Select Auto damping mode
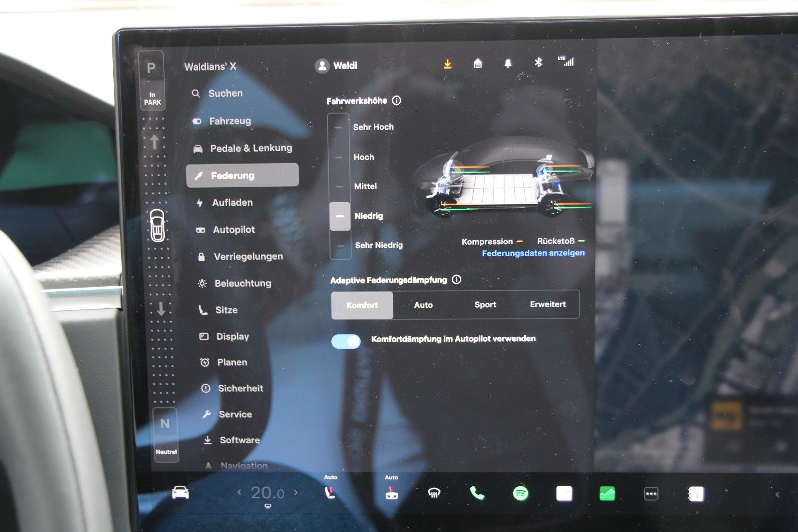 click(423, 305)
